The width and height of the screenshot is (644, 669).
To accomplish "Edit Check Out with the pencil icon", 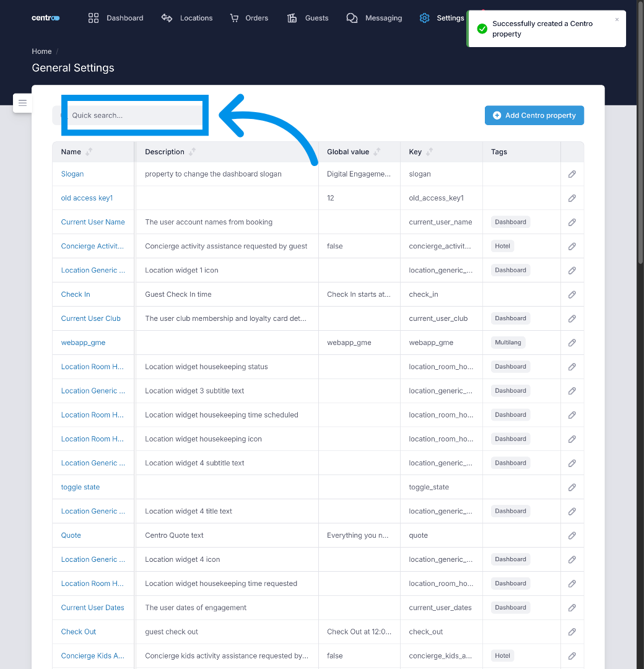I will click(571, 631).
